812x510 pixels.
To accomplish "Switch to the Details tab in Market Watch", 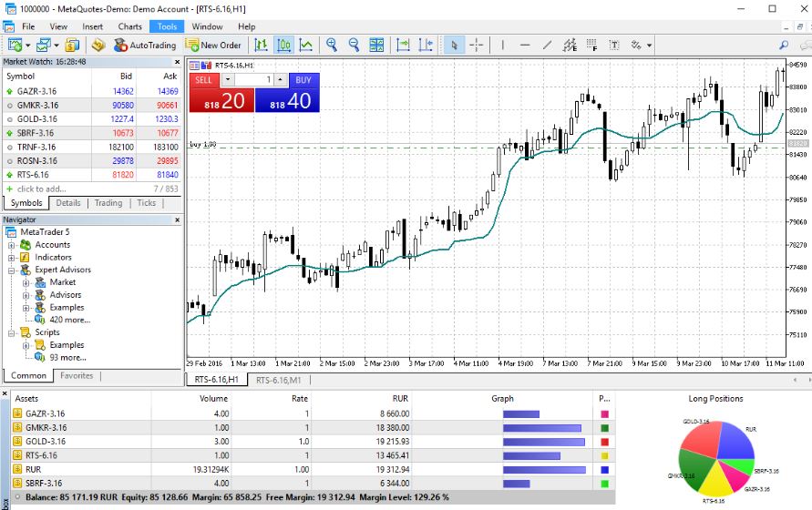I will tap(68, 203).
